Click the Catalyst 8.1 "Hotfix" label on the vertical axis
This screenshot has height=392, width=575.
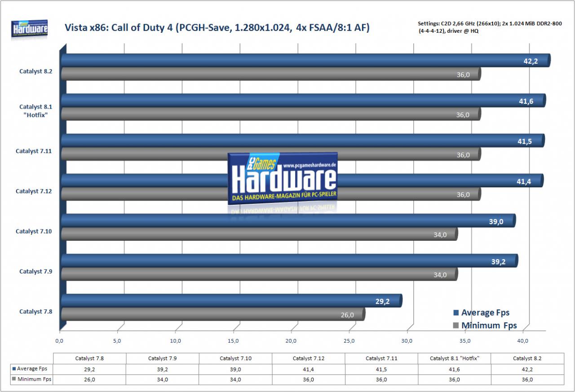tap(36, 110)
